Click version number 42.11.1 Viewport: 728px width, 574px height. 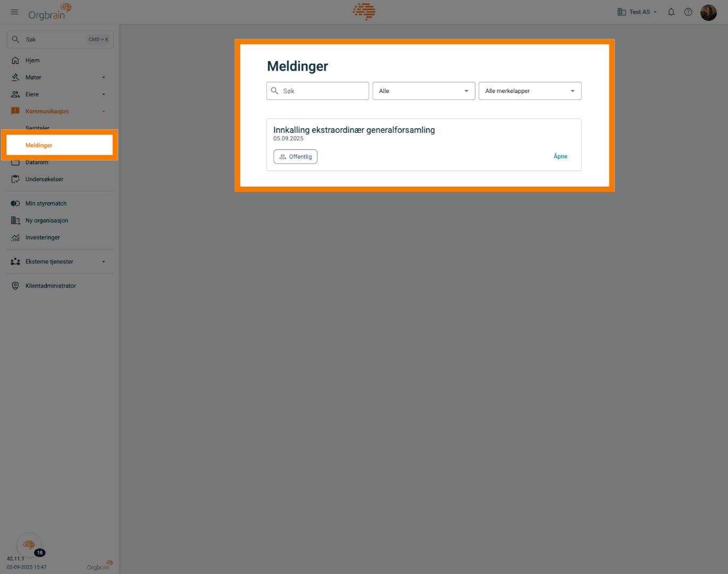15,559
